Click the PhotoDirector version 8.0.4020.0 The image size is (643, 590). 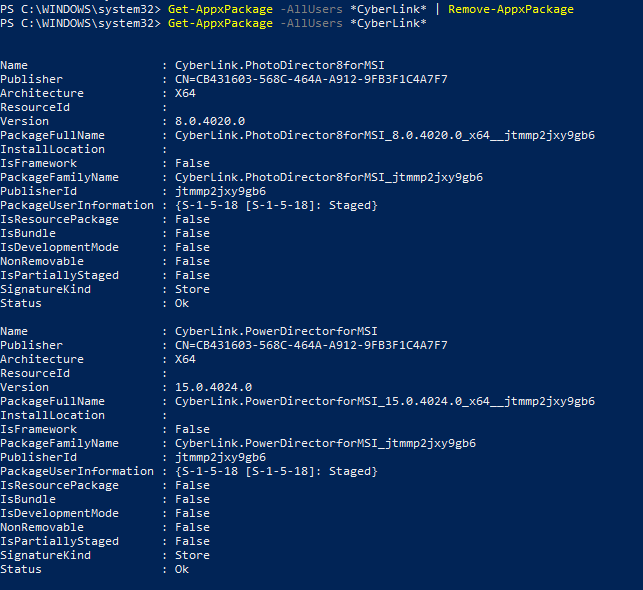pyautogui.click(x=210, y=121)
